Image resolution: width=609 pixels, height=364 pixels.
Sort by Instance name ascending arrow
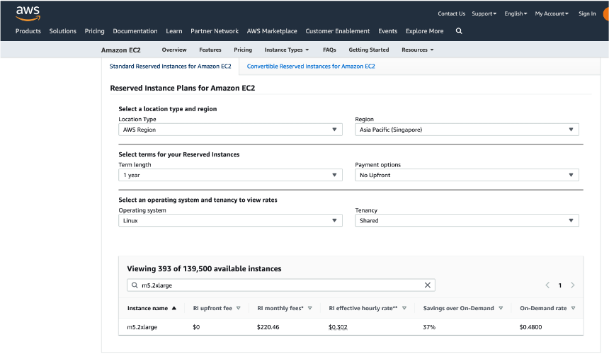(174, 308)
